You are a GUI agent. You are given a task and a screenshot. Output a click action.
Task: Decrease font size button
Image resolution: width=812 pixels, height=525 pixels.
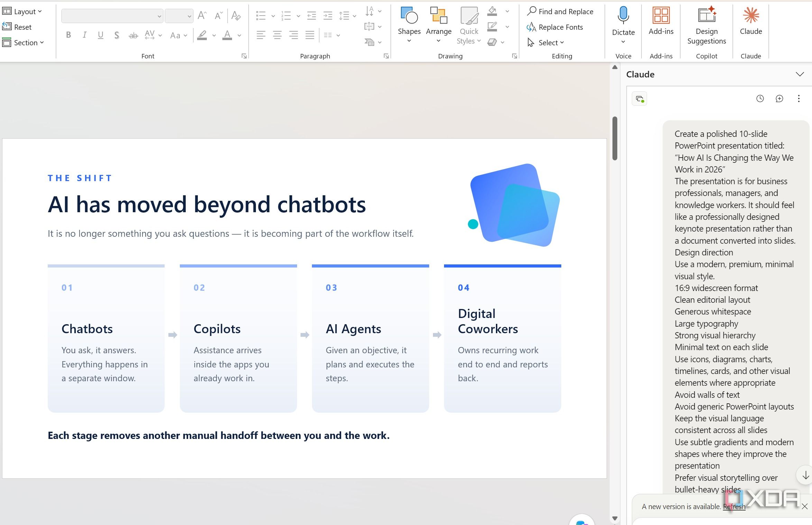tap(218, 16)
